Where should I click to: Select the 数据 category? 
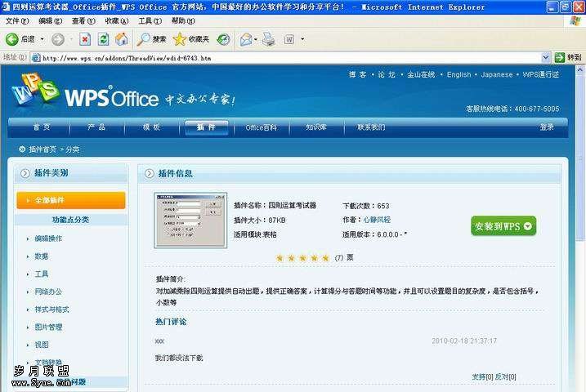(42, 256)
